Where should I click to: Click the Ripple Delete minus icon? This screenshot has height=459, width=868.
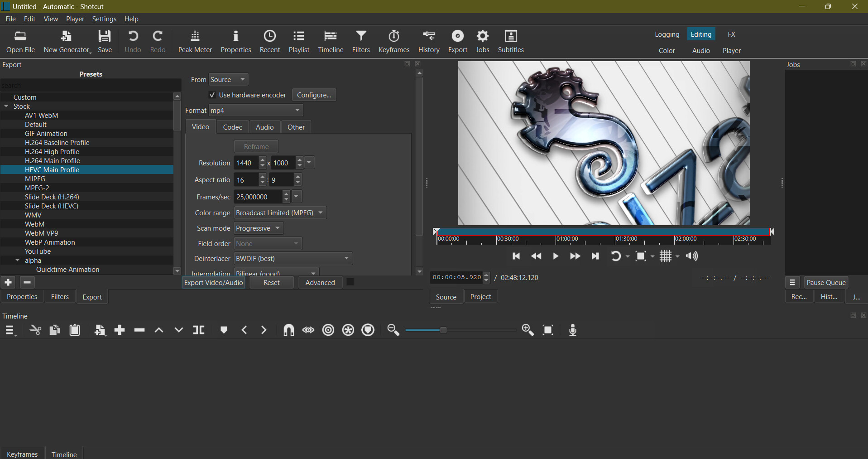(x=139, y=330)
